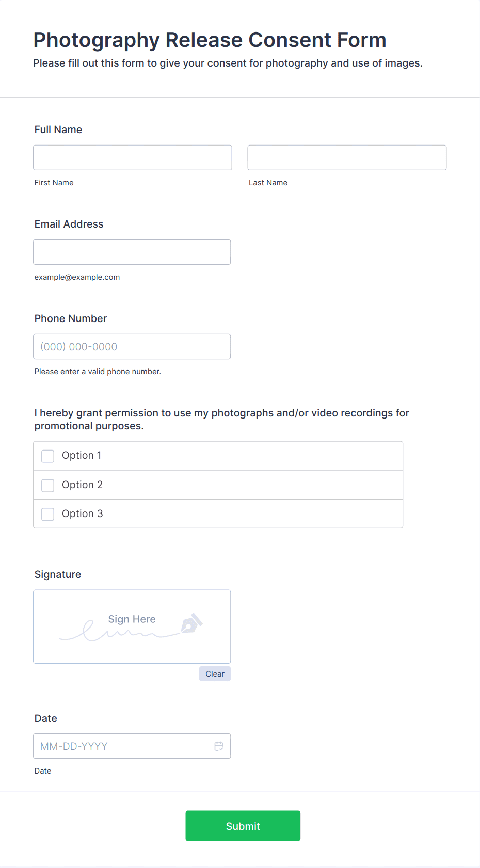The image size is (480, 868).
Task: Click the pen icon in signature pad
Action: pyautogui.click(x=191, y=623)
